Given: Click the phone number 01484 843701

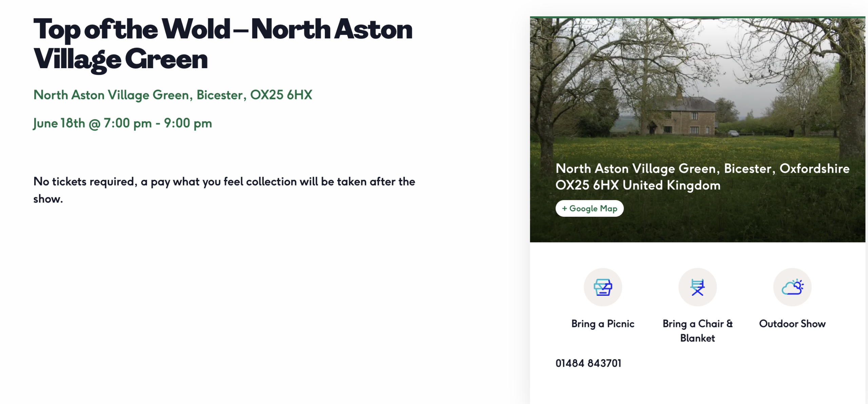Looking at the screenshot, I should 588,363.
